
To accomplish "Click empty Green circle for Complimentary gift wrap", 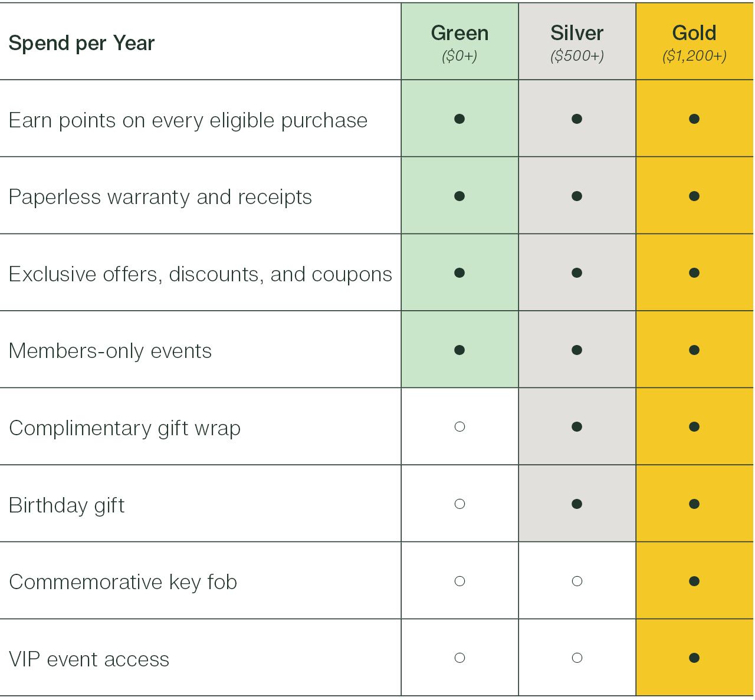I will [460, 427].
